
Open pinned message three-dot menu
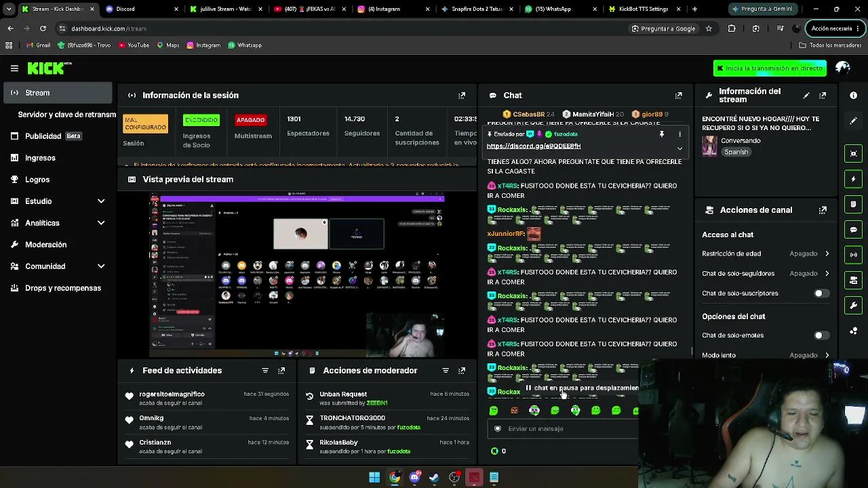(x=679, y=134)
